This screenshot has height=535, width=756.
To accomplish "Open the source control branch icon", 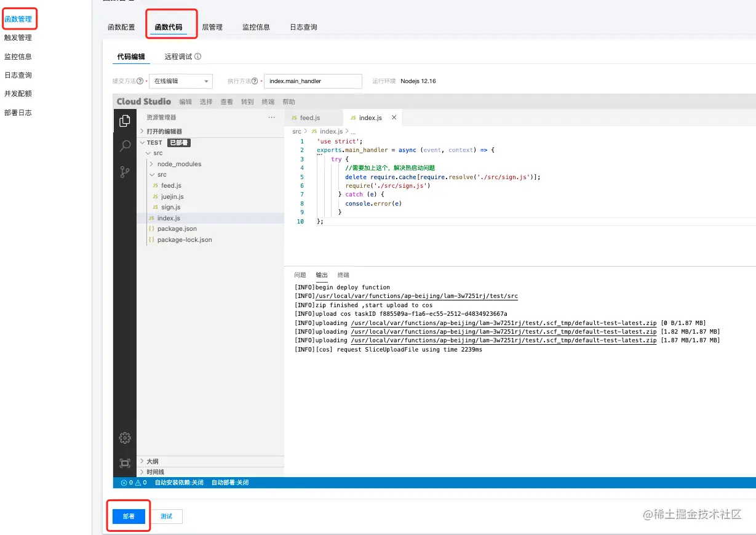I will pos(125,172).
